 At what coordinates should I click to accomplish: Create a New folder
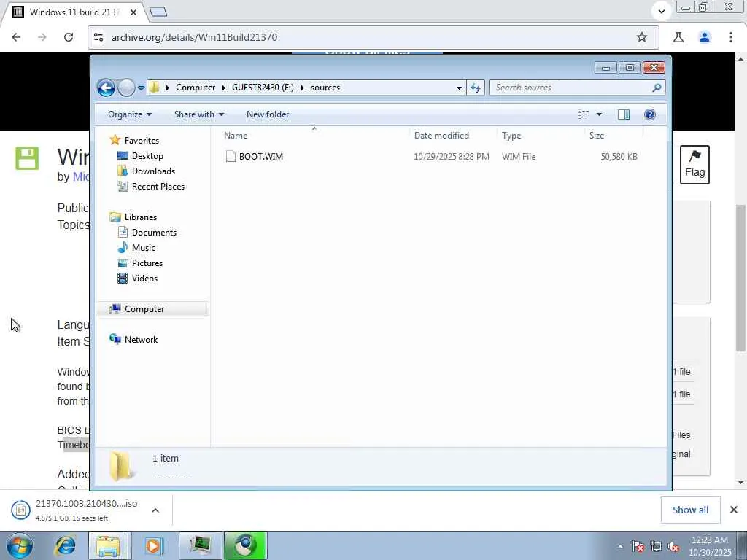pos(268,114)
